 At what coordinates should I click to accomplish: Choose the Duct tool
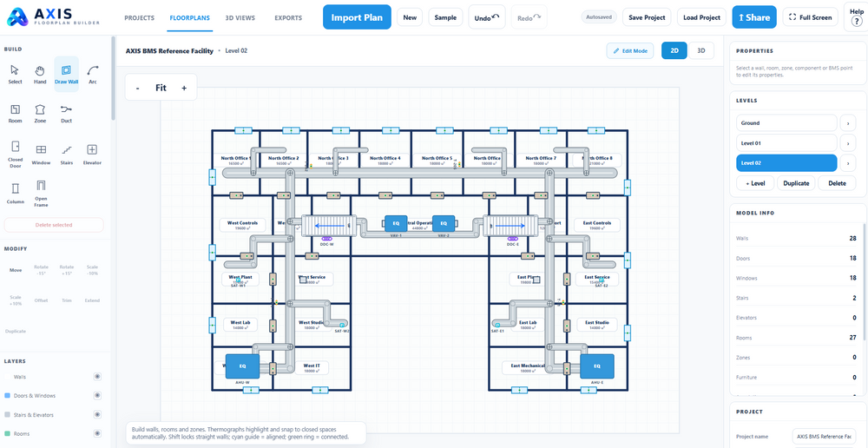click(67, 113)
